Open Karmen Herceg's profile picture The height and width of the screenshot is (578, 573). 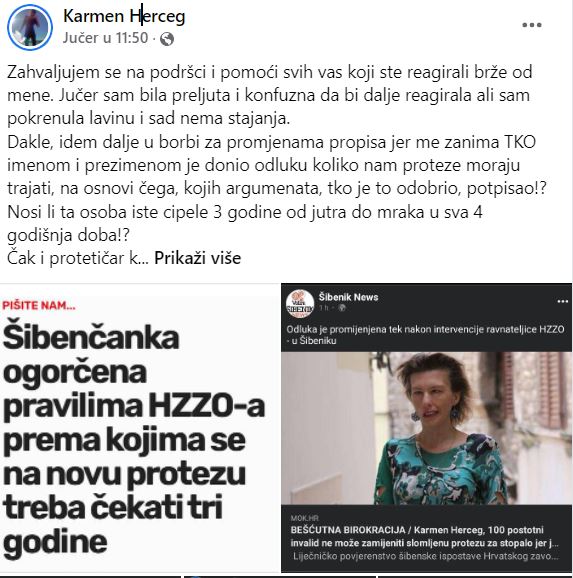pyautogui.click(x=30, y=27)
